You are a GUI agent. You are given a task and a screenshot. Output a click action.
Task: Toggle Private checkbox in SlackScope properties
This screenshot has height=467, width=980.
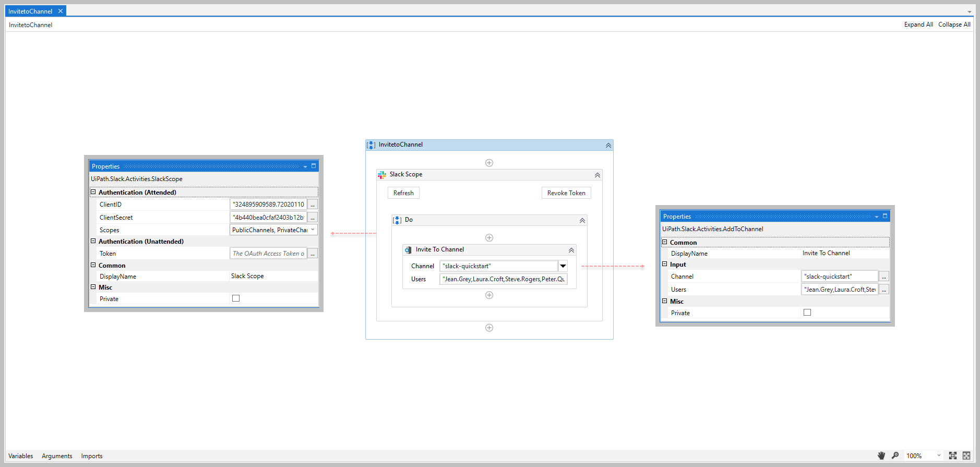pos(236,298)
